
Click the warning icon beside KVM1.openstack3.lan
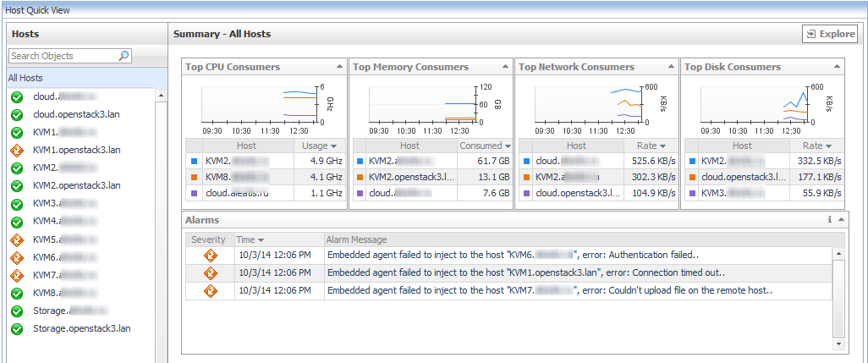(16, 150)
